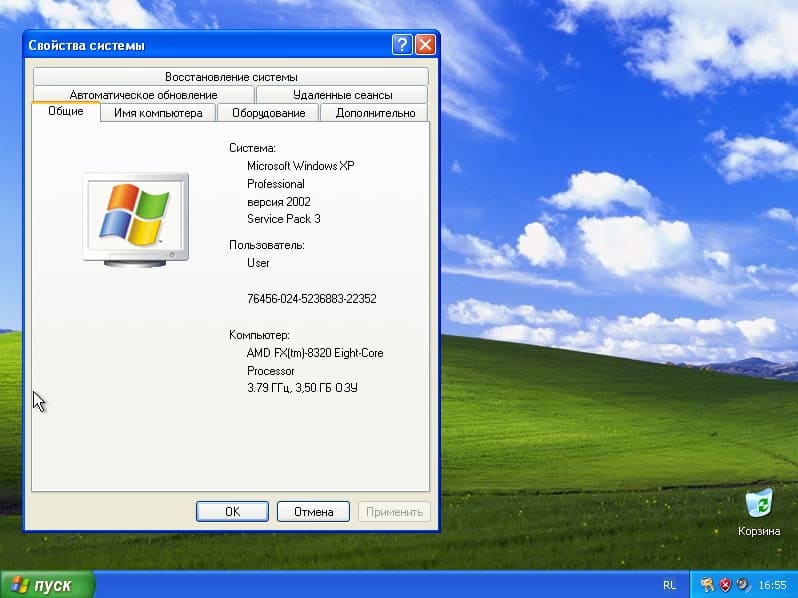The height and width of the screenshot is (598, 798).
Task: Open the Recycle Bin (Корзина) desktop icon
Action: coord(759,504)
